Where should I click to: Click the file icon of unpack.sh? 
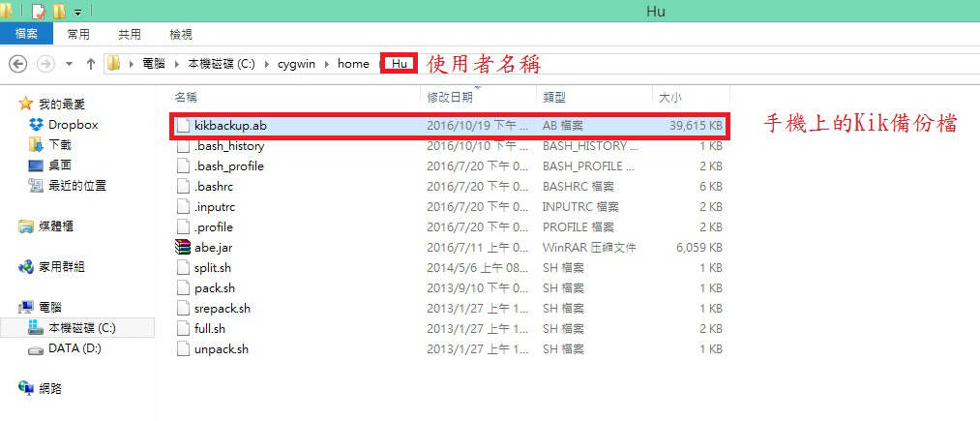click(183, 349)
